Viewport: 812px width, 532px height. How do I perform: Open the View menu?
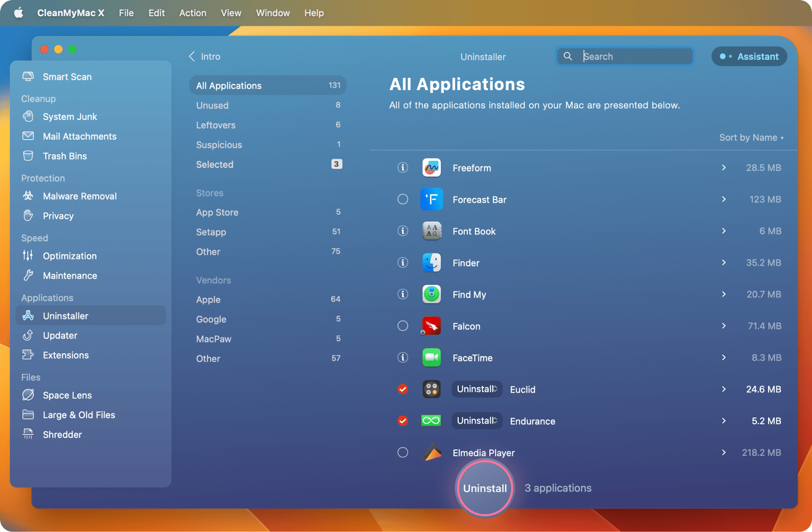(x=231, y=13)
